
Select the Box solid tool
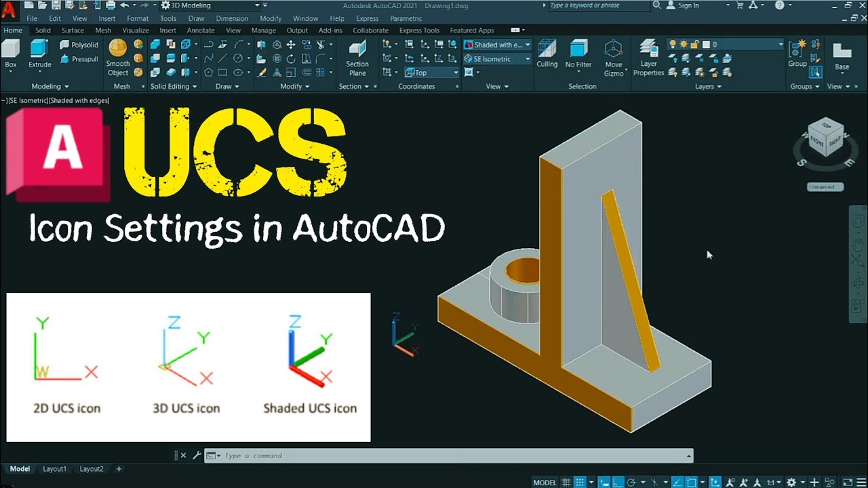click(11, 54)
